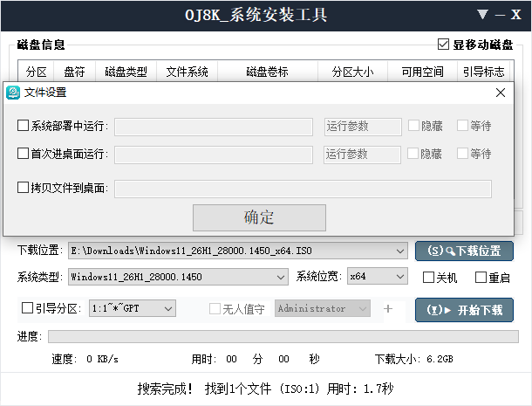Open 引导分区 1:1~*~GPT dropdown

(133, 308)
